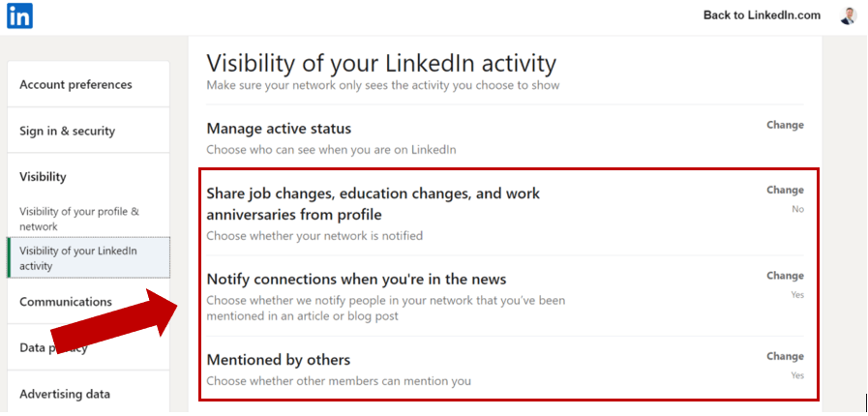Image resolution: width=868 pixels, height=416 pixels.
Task: Change the Mentioned by others setting
Action: [785, 356]
